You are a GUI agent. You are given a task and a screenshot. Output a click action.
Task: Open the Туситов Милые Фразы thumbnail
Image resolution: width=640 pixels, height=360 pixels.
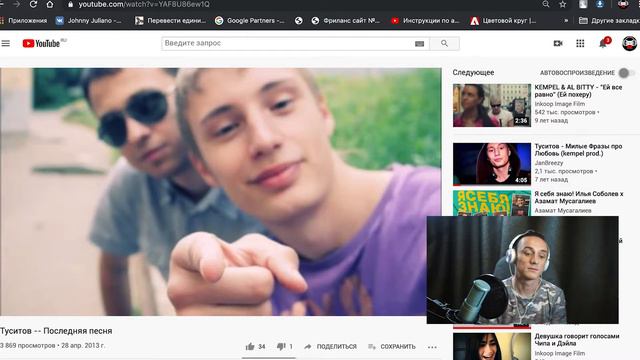coord(492,164)
